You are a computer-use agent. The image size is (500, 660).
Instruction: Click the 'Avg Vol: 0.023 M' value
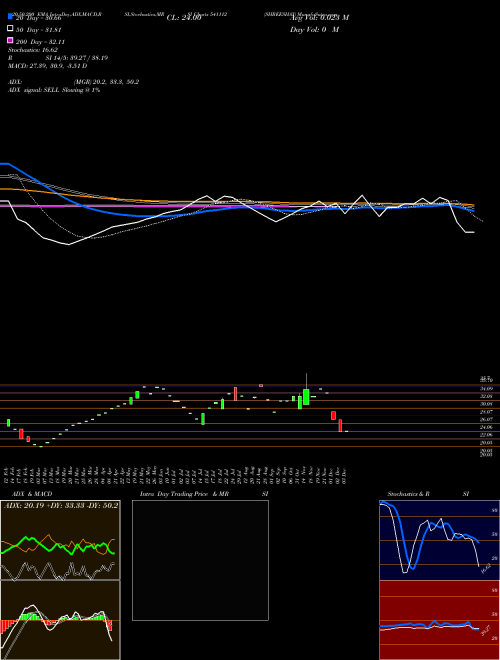pyautogui.click(x=319, y=18)
